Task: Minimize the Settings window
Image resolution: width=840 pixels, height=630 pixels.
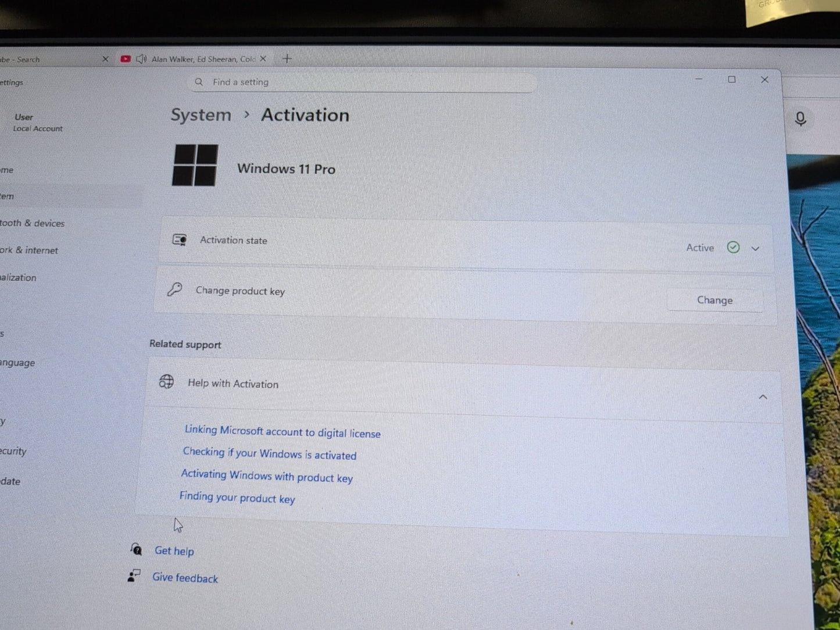Action: point(699,79)
